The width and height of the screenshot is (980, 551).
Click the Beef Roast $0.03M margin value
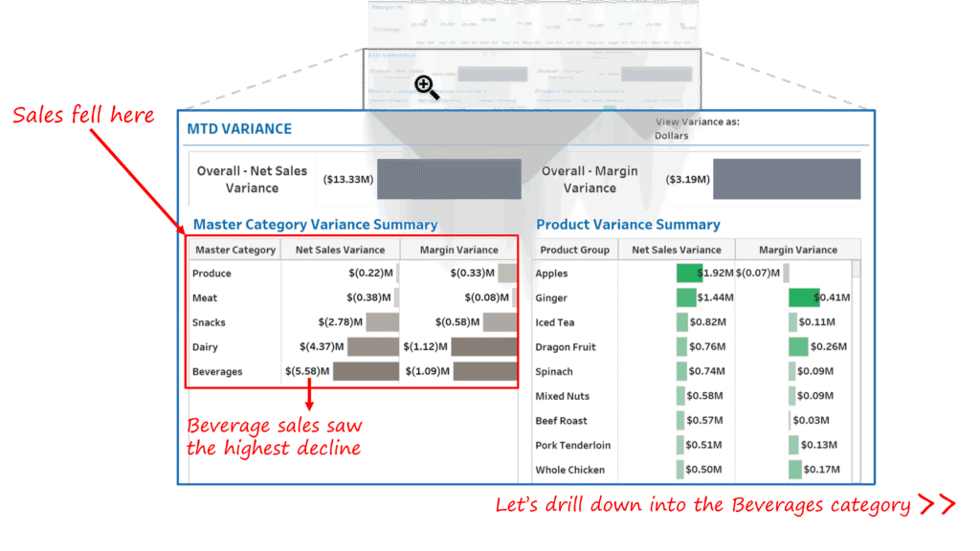[x=811, y=421]
